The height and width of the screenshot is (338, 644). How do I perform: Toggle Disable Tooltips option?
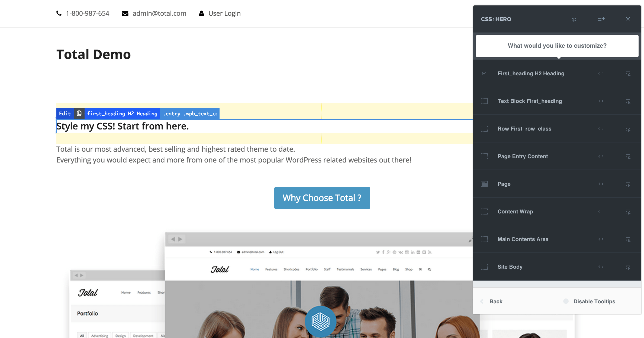point(599,301)
